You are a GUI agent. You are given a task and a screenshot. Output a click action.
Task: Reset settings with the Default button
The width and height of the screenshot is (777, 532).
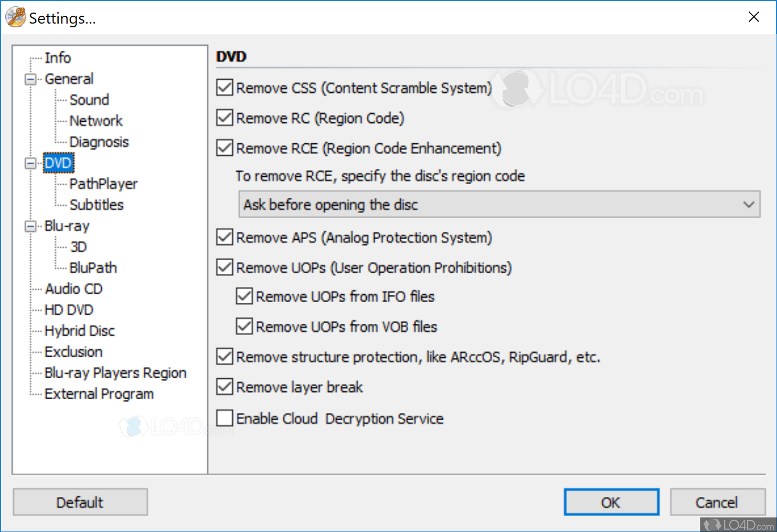[x=80, y=502]
